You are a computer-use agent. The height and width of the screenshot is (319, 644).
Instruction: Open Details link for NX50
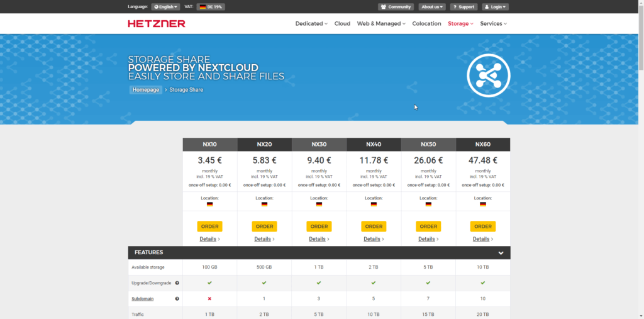(428, 239)
